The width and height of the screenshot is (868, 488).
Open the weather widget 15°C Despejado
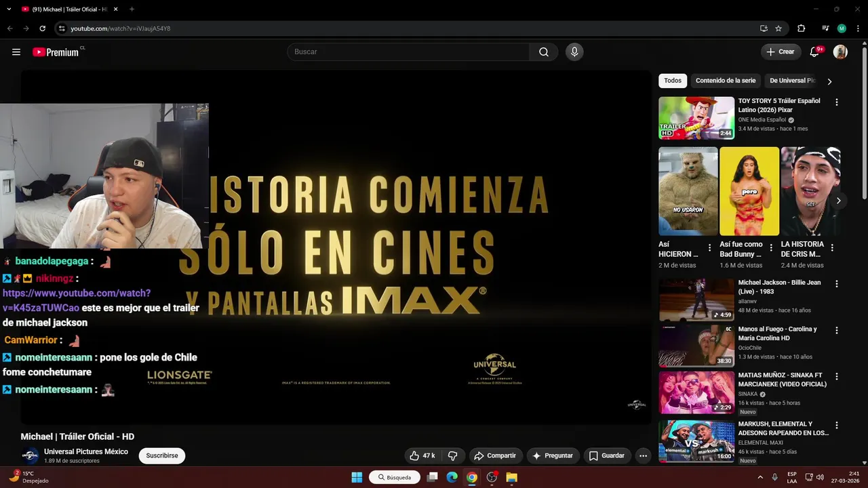(x=28, y=477)
